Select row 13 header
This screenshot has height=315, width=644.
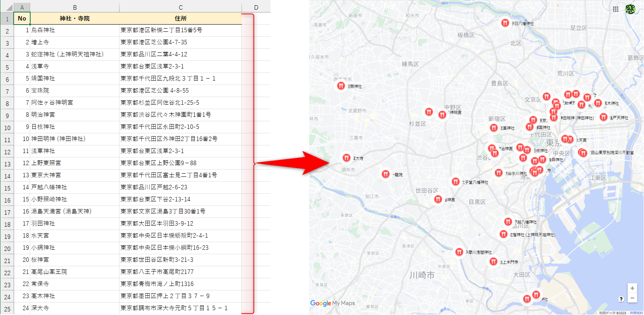tap(7, 164)
